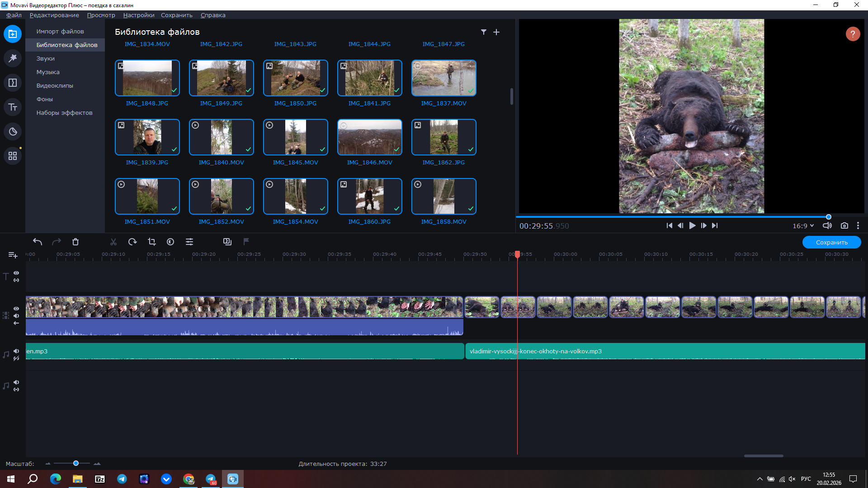Screen dimensions: 868x488
Task: Open the Transitions panel icon
Action: (x=13, y=83)
